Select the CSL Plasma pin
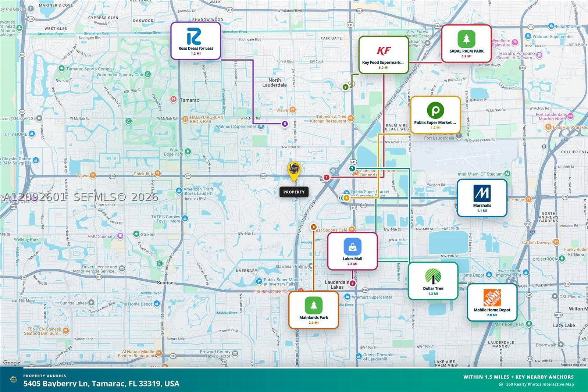The width and height of the screenshot is (588, 392). [555, 296]
